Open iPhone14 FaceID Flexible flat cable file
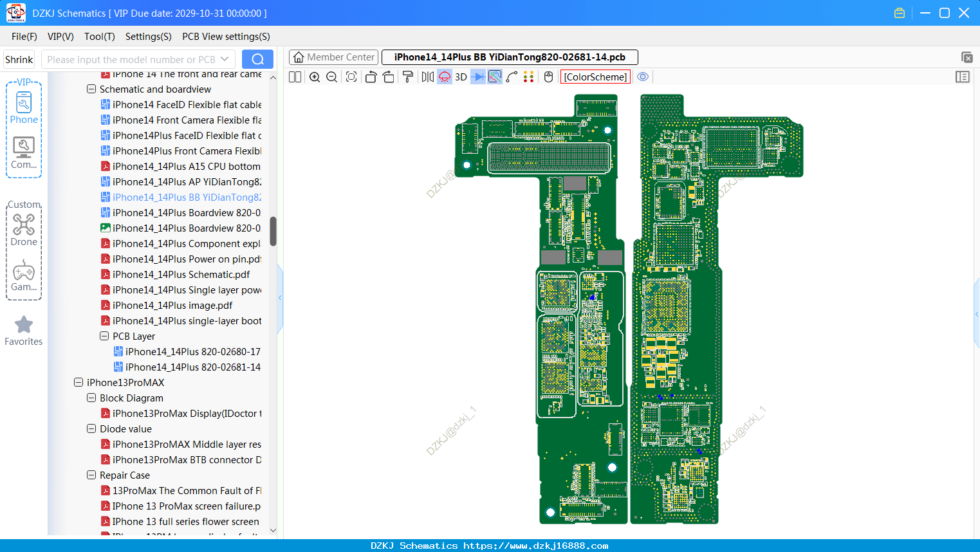 (x=181, y=105)
